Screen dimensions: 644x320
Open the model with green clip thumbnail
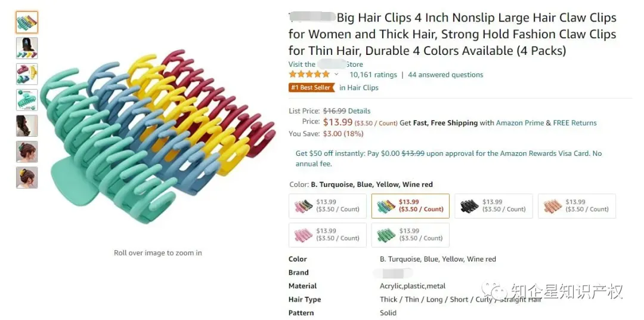coord(27,152)
